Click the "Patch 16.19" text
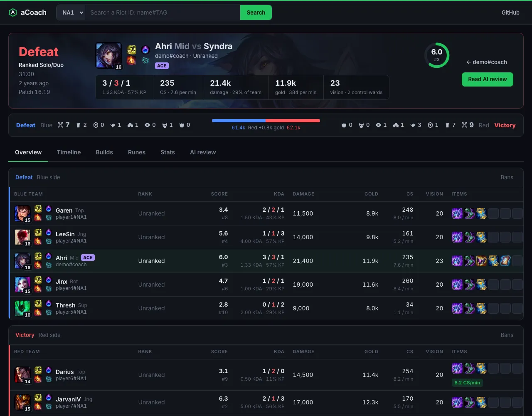The image size is (532, 416). tap(34, 92)
